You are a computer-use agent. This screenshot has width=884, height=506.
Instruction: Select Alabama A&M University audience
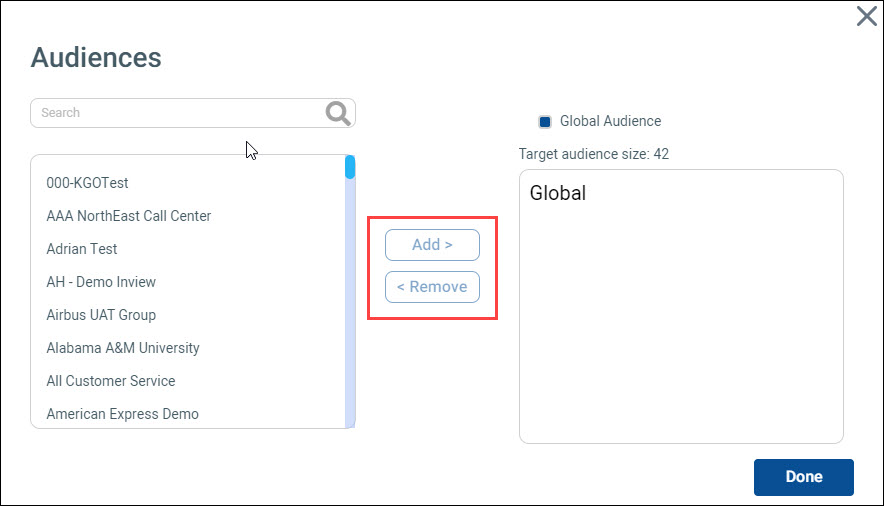(x=123, y=348)
